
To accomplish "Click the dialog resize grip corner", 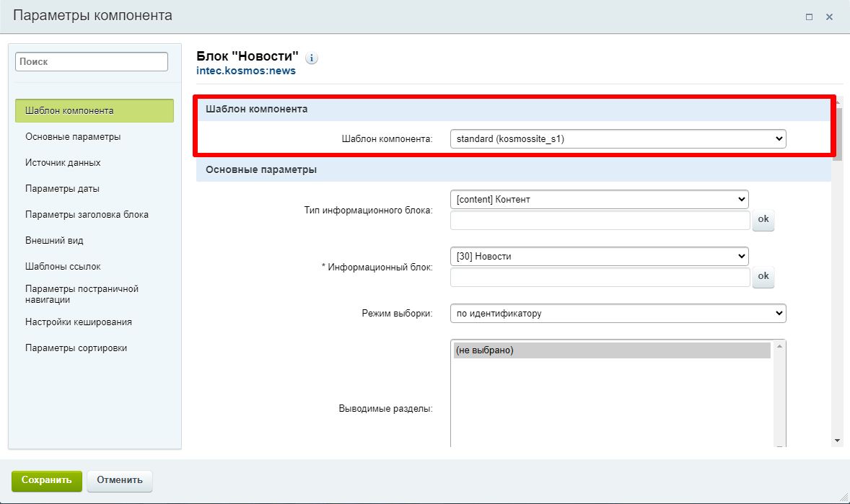I will 844,497.
